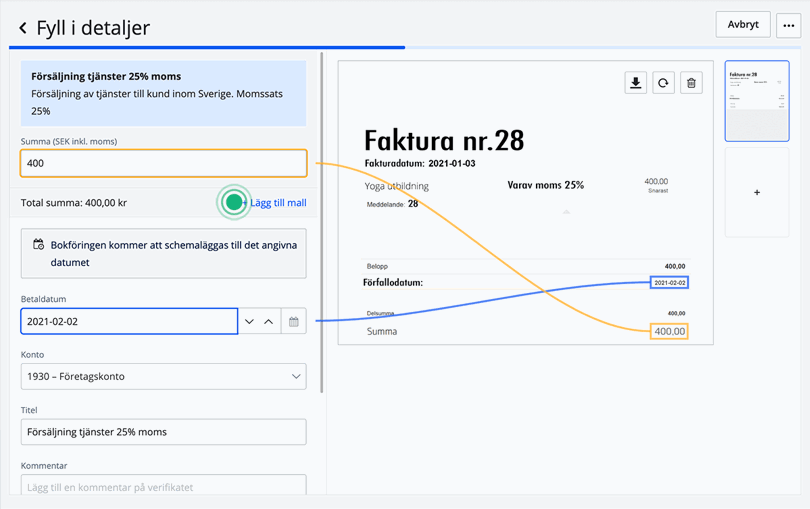
Task: Click the Lägg till mall link
Action: tap(278, 202)
